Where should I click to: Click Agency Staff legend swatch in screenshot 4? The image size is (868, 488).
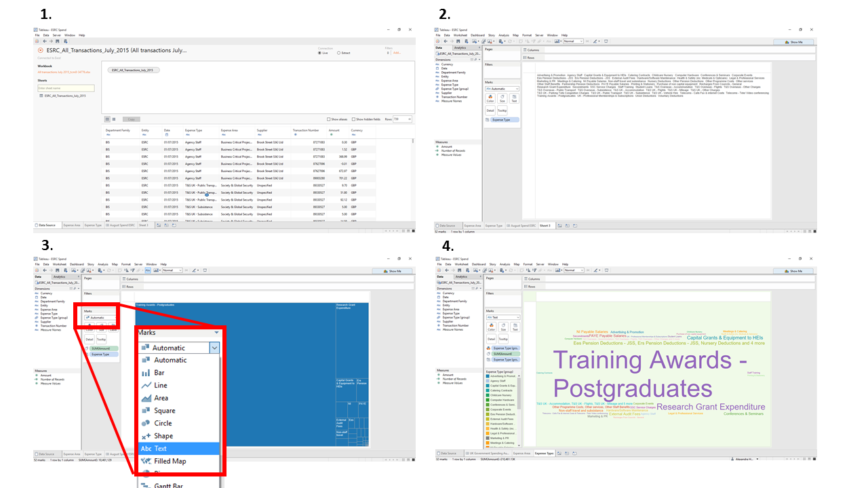(x=488, y=381)
